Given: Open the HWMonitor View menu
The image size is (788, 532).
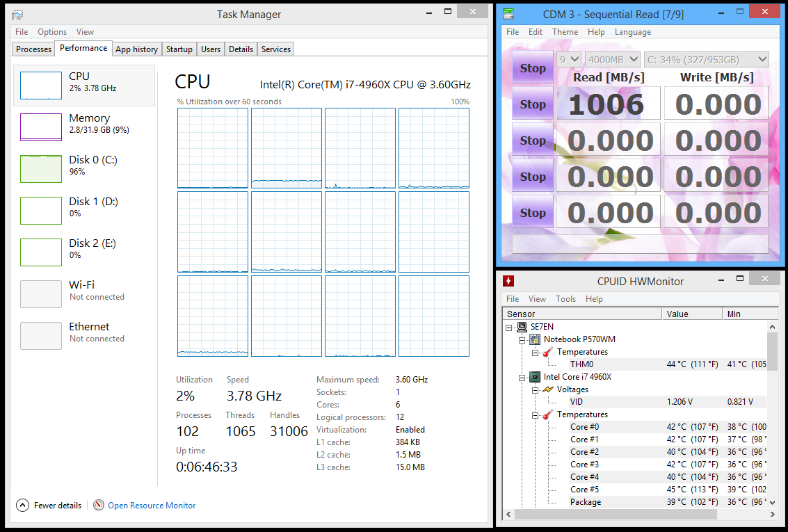Looking at the screenshot, I should pos(537,299).
